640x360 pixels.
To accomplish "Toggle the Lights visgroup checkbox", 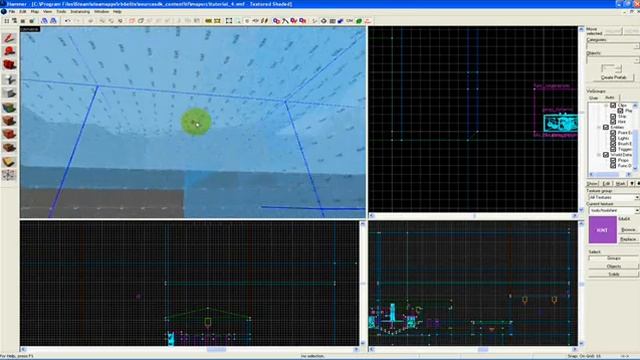I will tap(613, 138).
